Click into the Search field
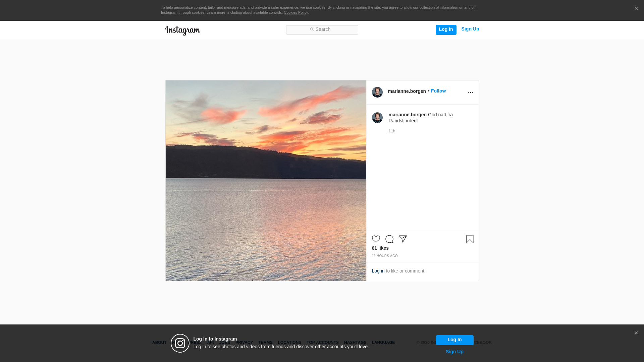The height and width of the screenshot is (362, 644). (322, 30)
